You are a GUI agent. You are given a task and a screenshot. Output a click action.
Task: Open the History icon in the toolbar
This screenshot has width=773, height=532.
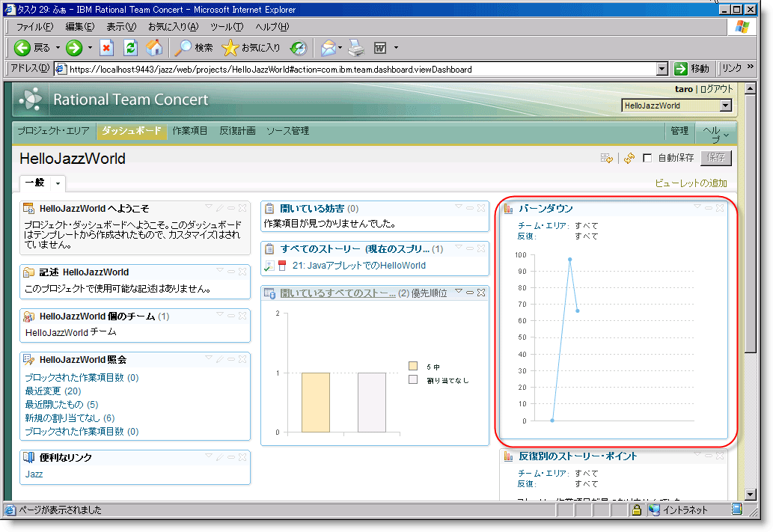point(299,48)
